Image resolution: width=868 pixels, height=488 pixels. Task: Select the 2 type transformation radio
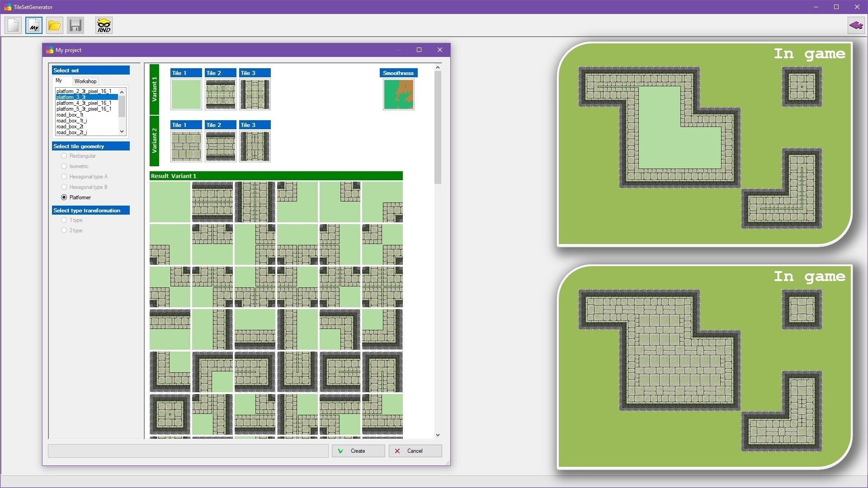click(x=64, y=230)
